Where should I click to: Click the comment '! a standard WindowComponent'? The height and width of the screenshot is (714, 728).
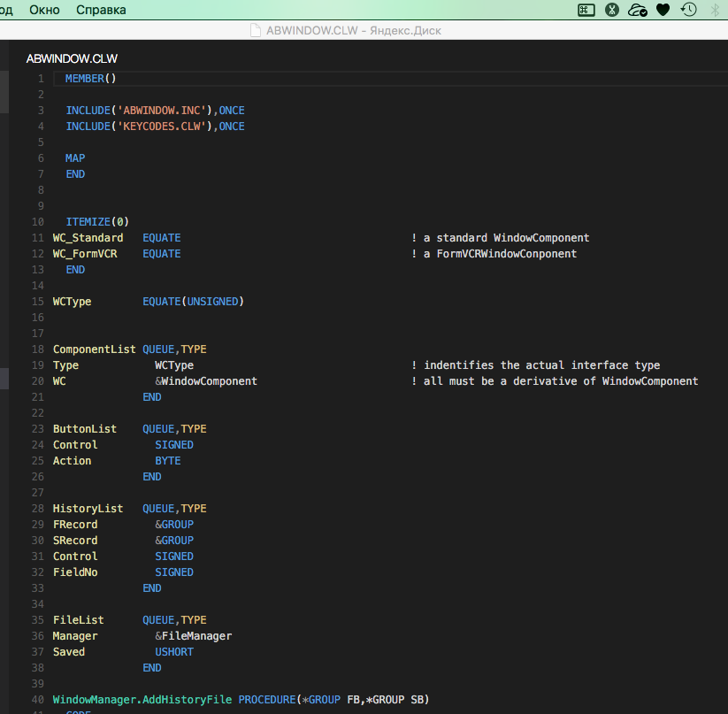[x=500, y=238]
